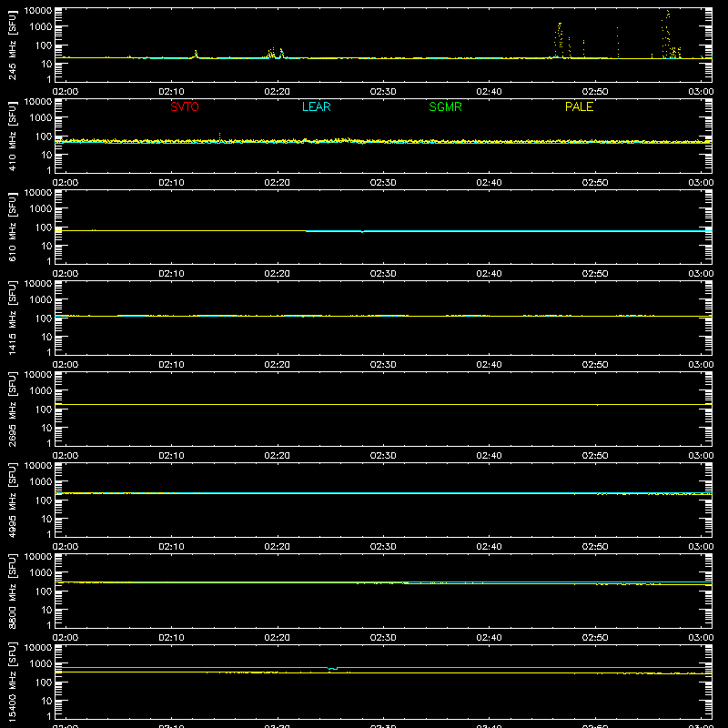Click the red SVTO station legend label

(185, 106)
